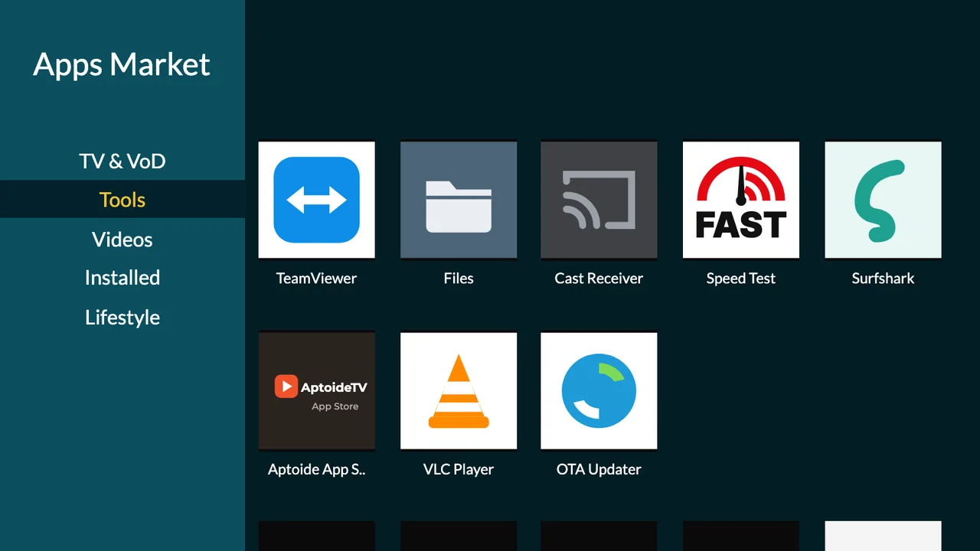Show the Installed apps category
This screenshot has width=980, height=551.
pos(122,278)
